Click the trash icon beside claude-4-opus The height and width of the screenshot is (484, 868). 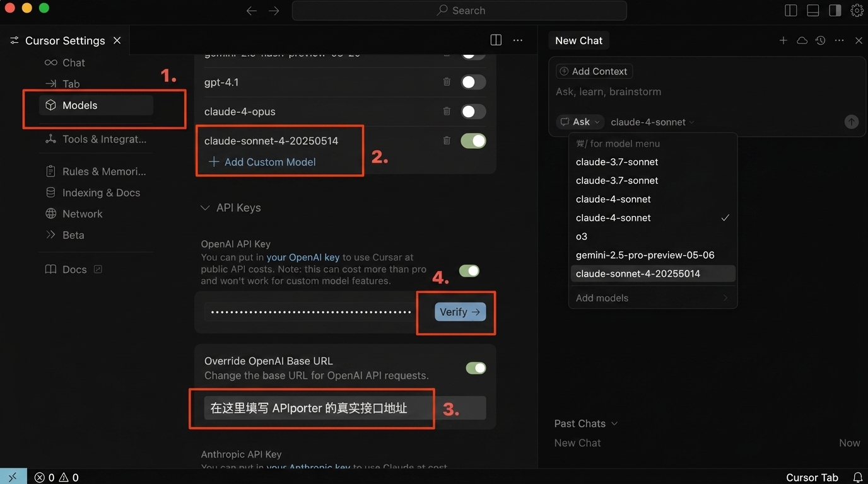[x=447, y=112]
